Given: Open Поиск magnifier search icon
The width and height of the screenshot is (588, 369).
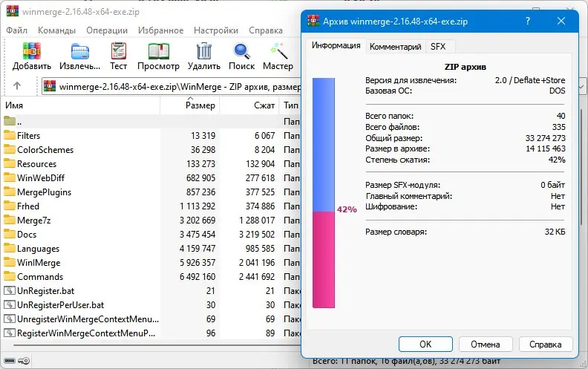Looking at the screenshot, I should pos(241,51).
